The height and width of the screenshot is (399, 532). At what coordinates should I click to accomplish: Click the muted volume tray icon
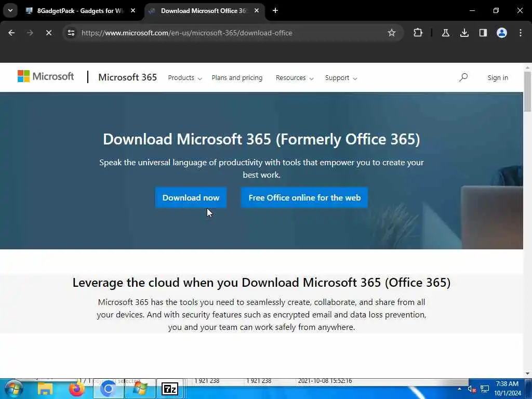pos(472,389)
